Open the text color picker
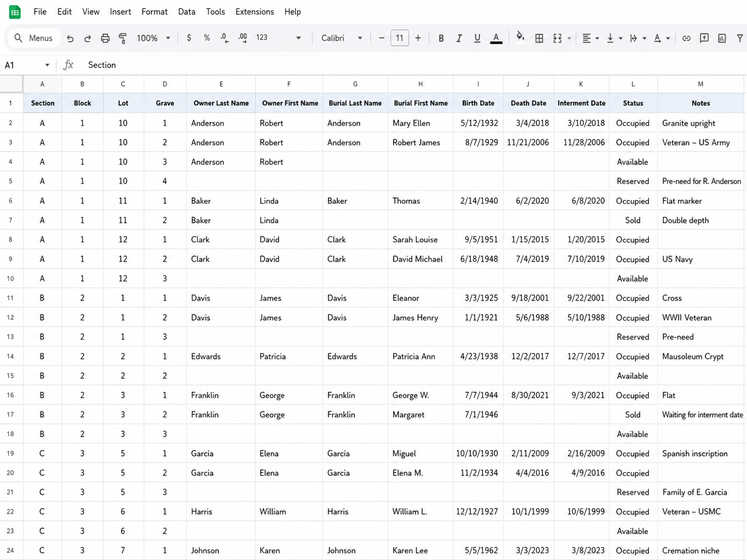The image size is (747, 560). pos(496,38)
